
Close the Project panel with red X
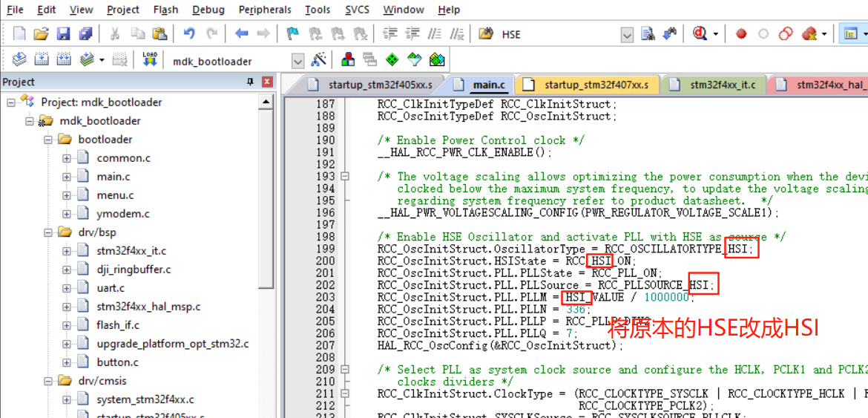click(x=267, y=82)
